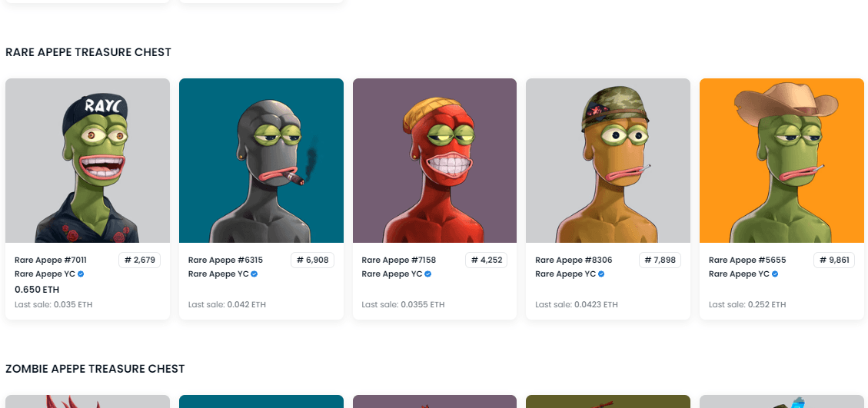The height and width of the screenshot is (408, 868).
Task: Open the red grinning Apepe #7158 image
Action: tap(434, 161)
